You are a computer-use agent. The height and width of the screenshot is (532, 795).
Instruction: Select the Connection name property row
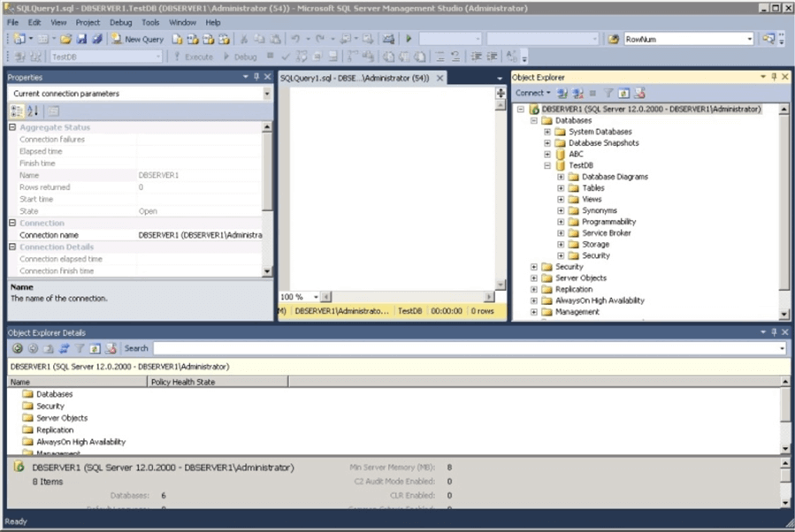[x=136, y=235]
